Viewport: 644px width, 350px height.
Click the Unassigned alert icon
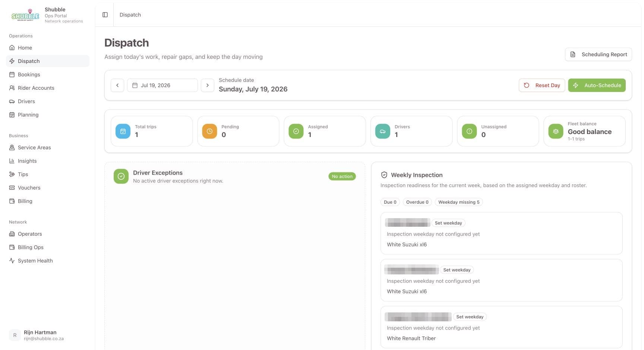(x=469, y=131)
